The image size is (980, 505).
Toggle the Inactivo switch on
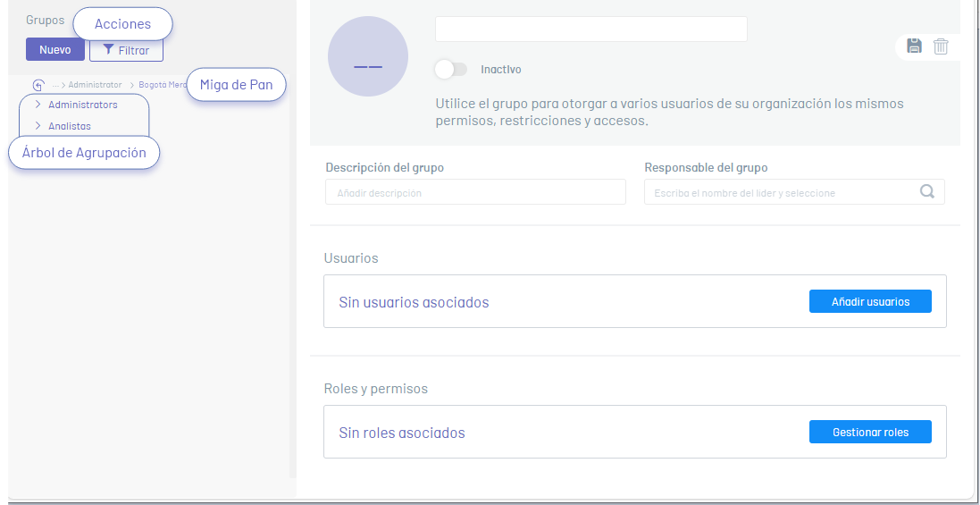[450, 69]
